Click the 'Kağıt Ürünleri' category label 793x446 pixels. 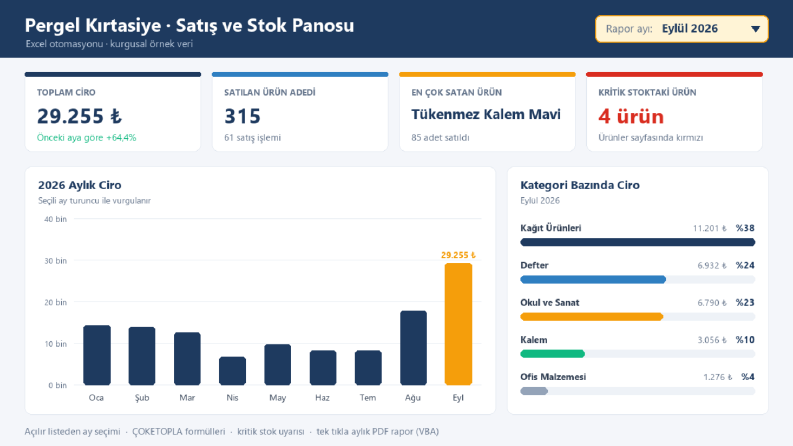(551, 228)
